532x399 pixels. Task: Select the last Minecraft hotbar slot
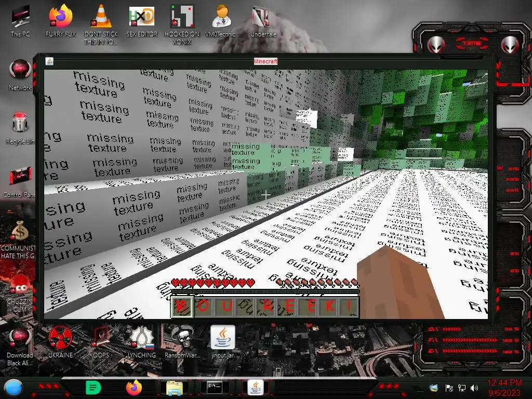point(348,307)
